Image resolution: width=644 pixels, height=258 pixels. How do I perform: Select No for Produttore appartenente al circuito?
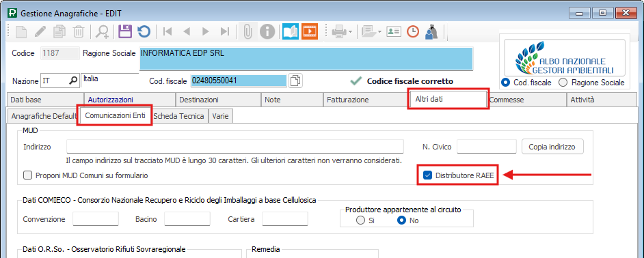(x=401, y=220)
